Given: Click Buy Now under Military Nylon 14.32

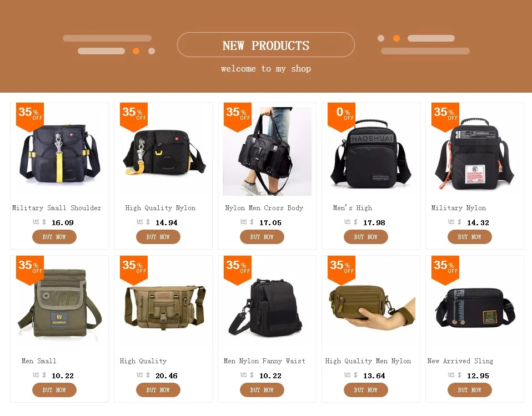Looking at the screenshot, I should (470, 237).
